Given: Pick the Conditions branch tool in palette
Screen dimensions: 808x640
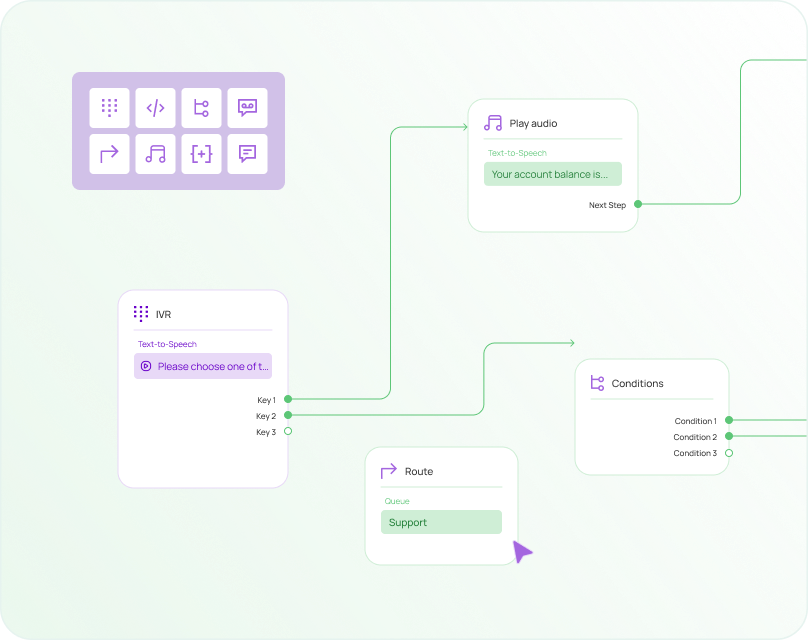Looking at the screenshot, I should 201,108.
